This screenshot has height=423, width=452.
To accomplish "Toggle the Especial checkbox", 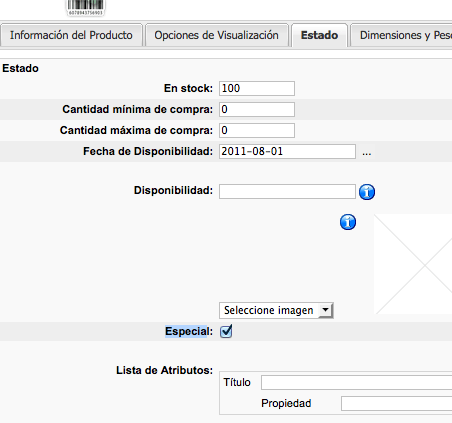I will 226,331.
